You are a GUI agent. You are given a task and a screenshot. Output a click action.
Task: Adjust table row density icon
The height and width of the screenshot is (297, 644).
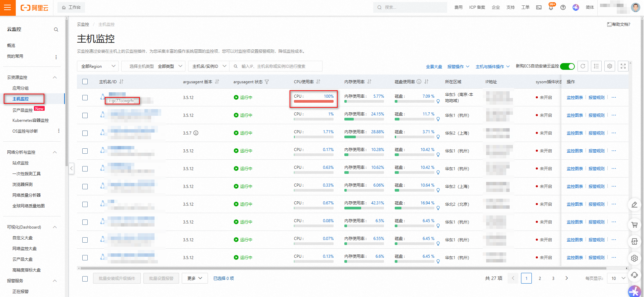[596, 66]
